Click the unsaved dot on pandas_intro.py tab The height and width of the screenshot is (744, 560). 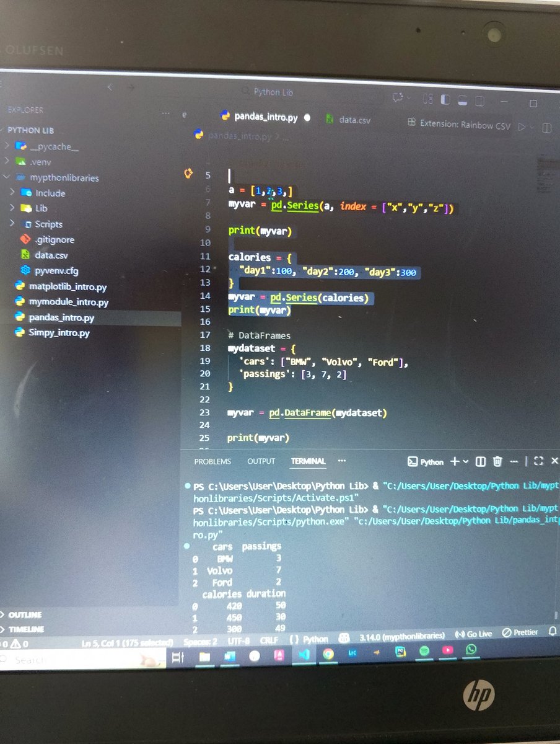tap(308, 117)
